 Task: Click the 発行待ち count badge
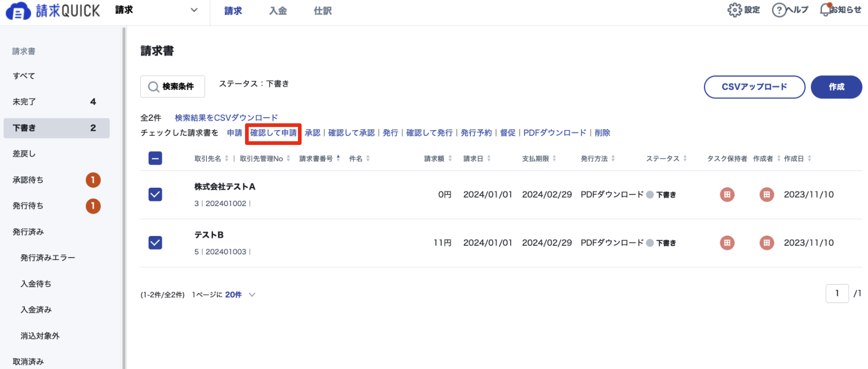pos(93,206)
